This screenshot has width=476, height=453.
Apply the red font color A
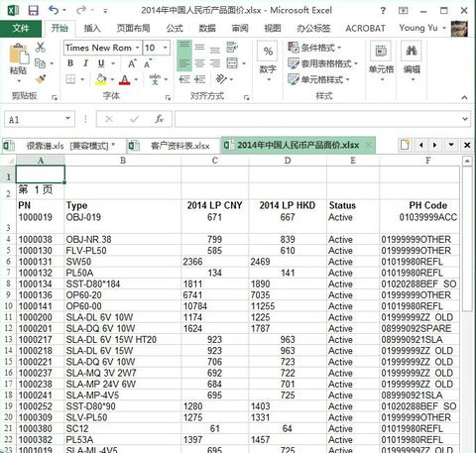click(125, 79)
